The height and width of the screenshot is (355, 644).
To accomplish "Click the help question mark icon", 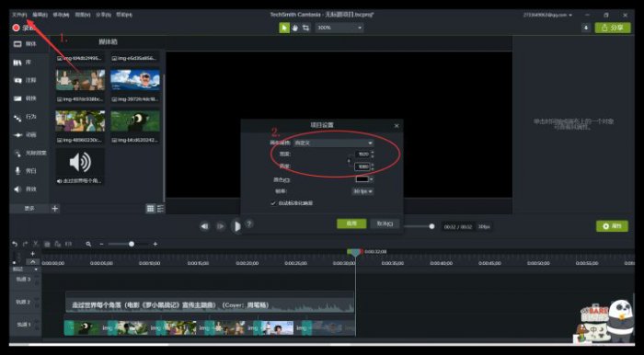I will [249, 223].
